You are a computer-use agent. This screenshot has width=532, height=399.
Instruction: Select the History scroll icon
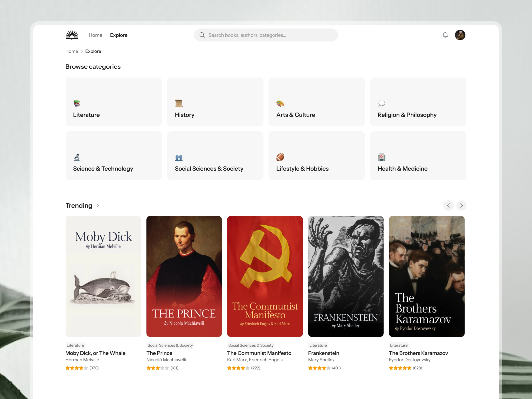click(x=179, y=103)
